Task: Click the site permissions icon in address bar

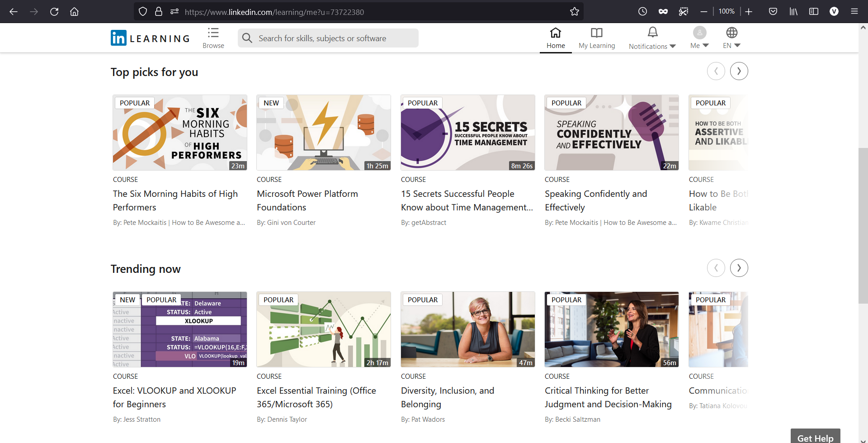Action: [175, 12]
